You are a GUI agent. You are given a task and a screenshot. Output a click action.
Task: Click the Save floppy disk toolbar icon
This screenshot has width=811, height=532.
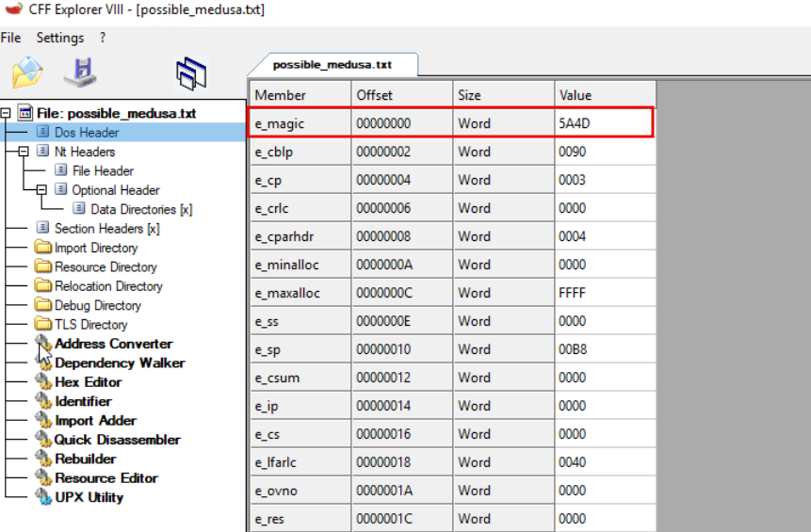pyautogui.click(x=80, y=73)
